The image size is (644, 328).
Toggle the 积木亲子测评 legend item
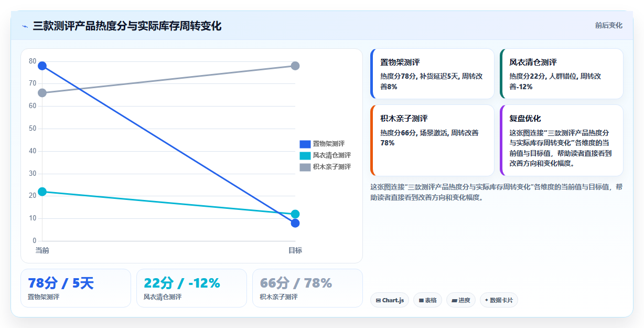[x=325, y=167]
